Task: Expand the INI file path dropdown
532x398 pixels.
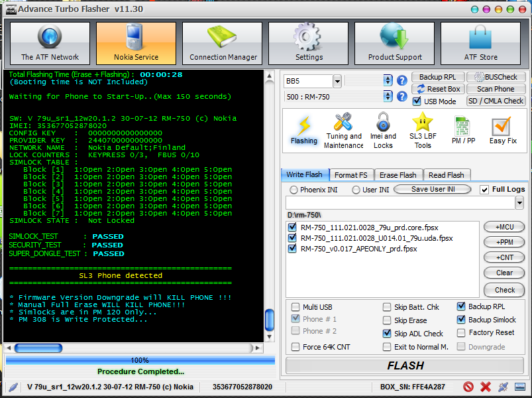Action: tap(519, 203)
